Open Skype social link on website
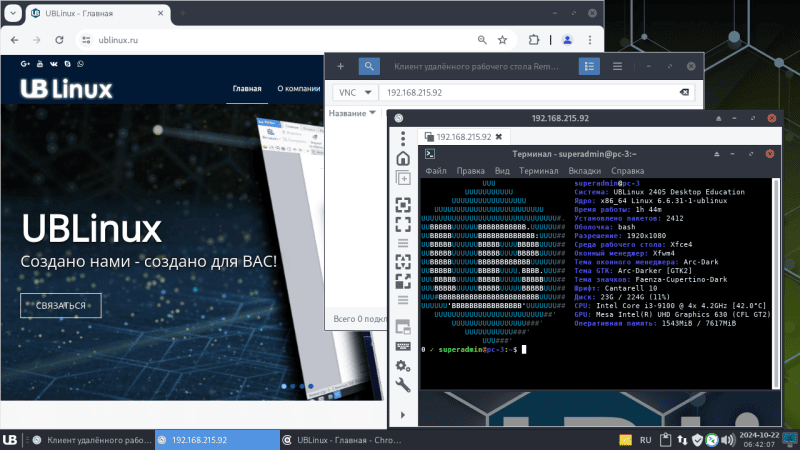 pyautogui.click(x=67, y=64)
